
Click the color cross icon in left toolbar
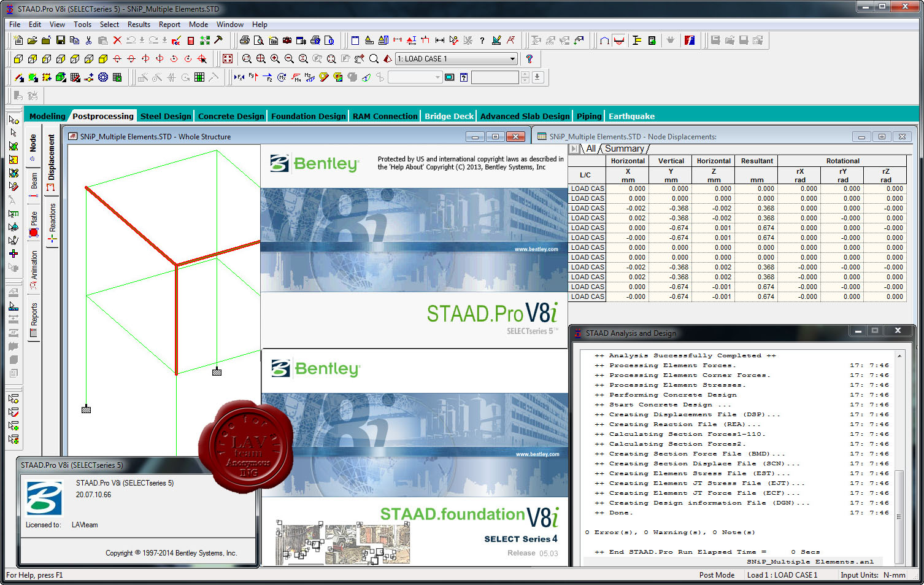(x=13, y=254)
